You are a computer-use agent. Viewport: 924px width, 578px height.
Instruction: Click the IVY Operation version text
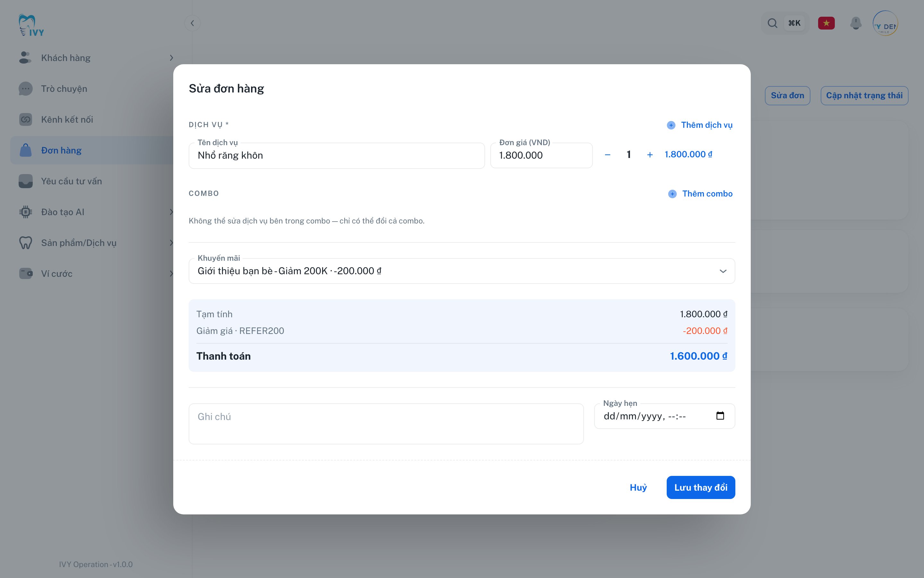pyautogui.click(x=96, y=565)
